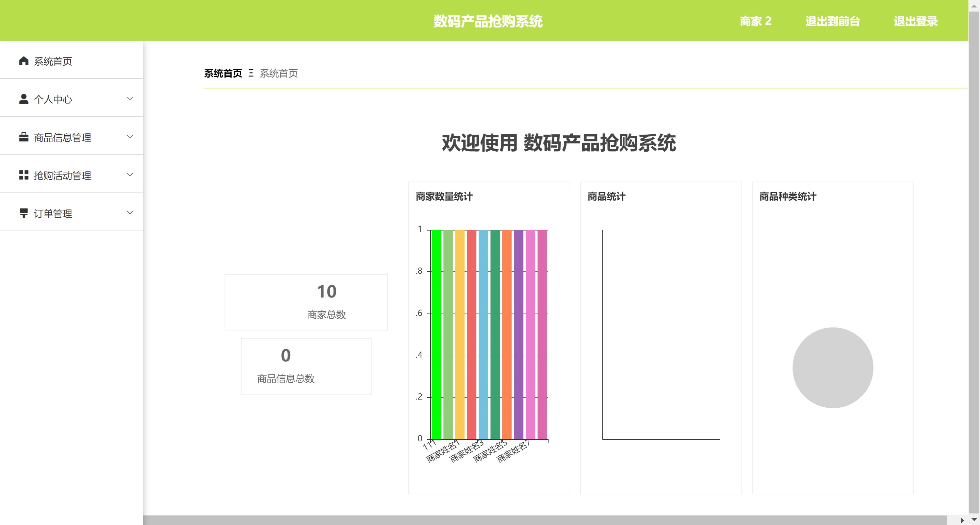Click the 商家总数 count card
The image size is (980, 525).
pos(306,302)
